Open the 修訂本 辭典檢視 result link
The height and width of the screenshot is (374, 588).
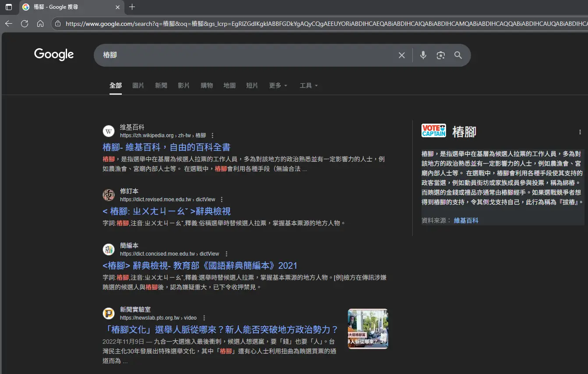pyautogui.click(x=166, y=211)
